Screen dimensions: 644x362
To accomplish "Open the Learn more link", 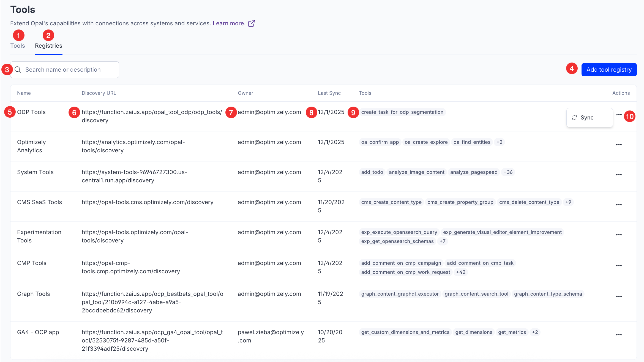I will (x=229, y=23).
